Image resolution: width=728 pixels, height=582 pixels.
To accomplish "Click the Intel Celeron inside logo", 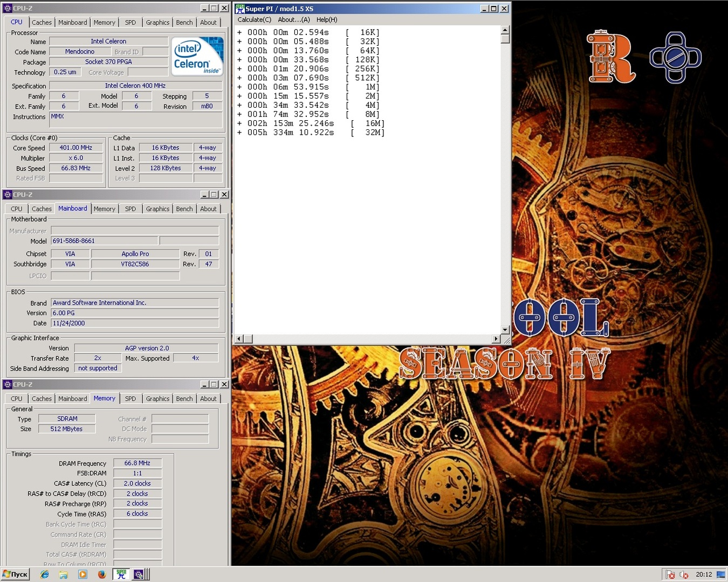I will pyautogui.click(x=197, y=57).
